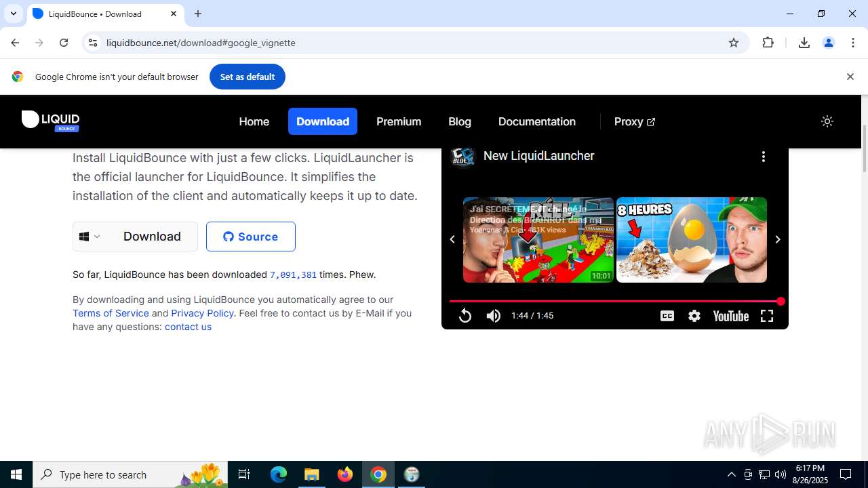Launch Firefox from the taskbar
This screenshot has height=488, width=868.
point(345,474)
